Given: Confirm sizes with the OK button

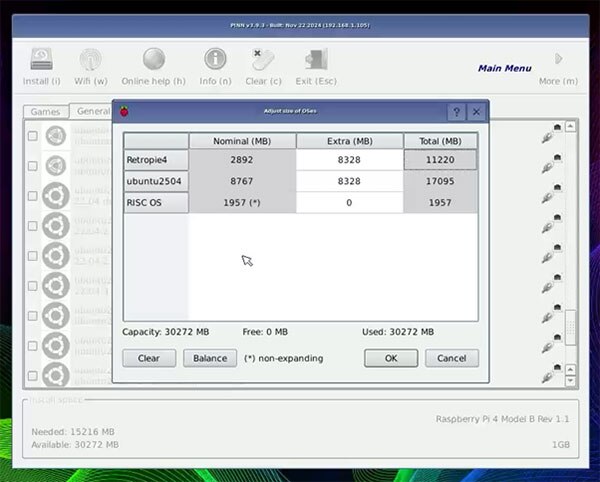Looking at the screenshot, I should [391, 358].
